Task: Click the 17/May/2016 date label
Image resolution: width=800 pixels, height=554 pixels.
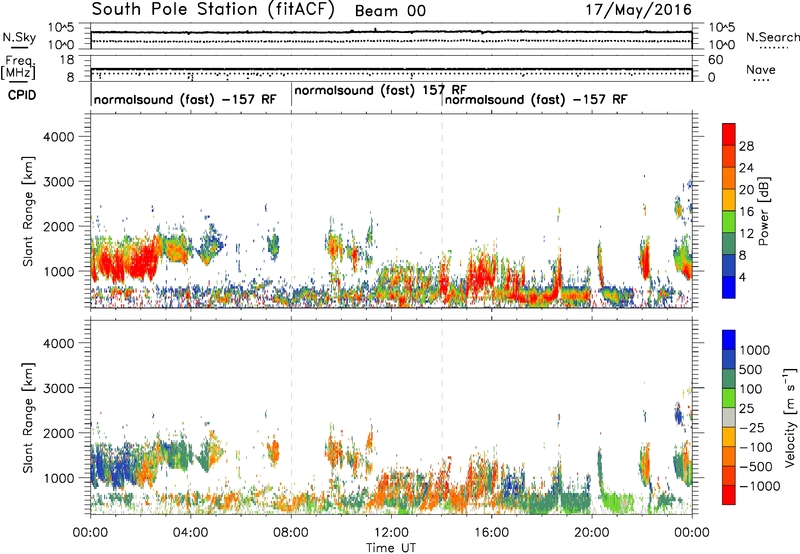Action: [638, 9]
